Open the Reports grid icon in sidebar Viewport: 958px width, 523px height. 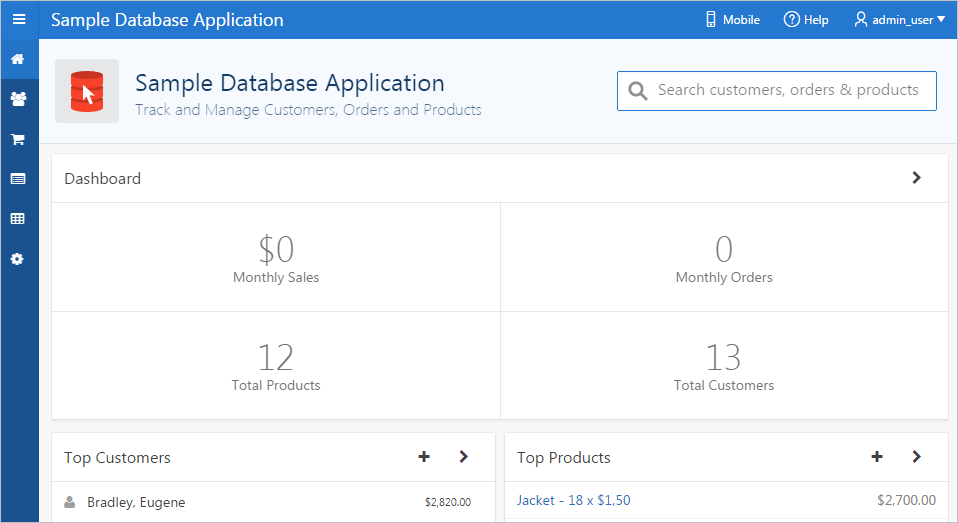pos(18,218)
